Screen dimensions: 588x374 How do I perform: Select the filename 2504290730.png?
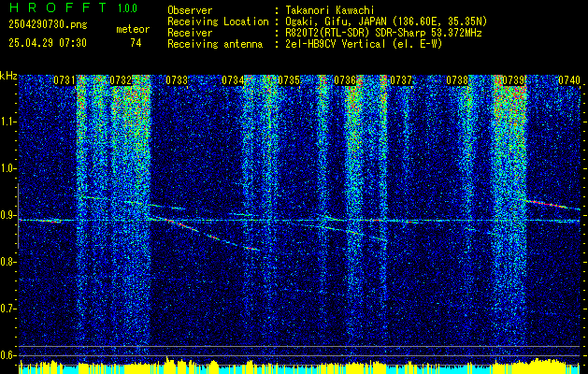(48, 25)
